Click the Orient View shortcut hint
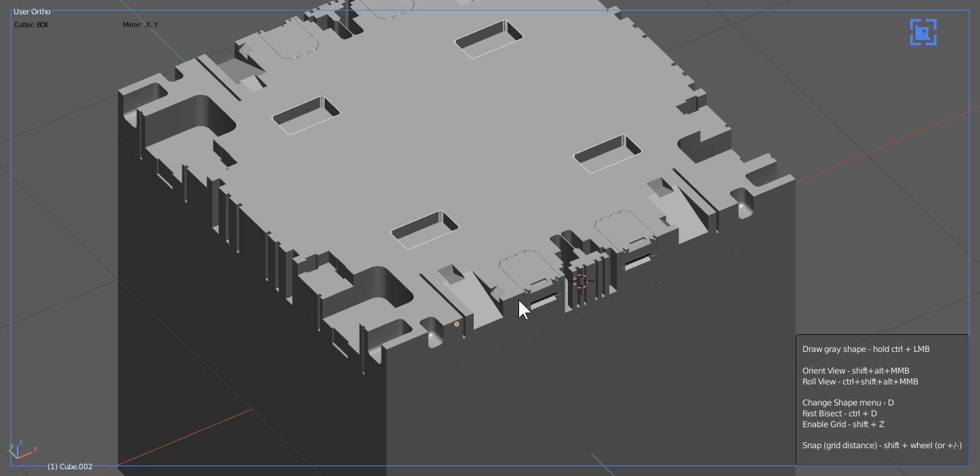 click(855, 371)
